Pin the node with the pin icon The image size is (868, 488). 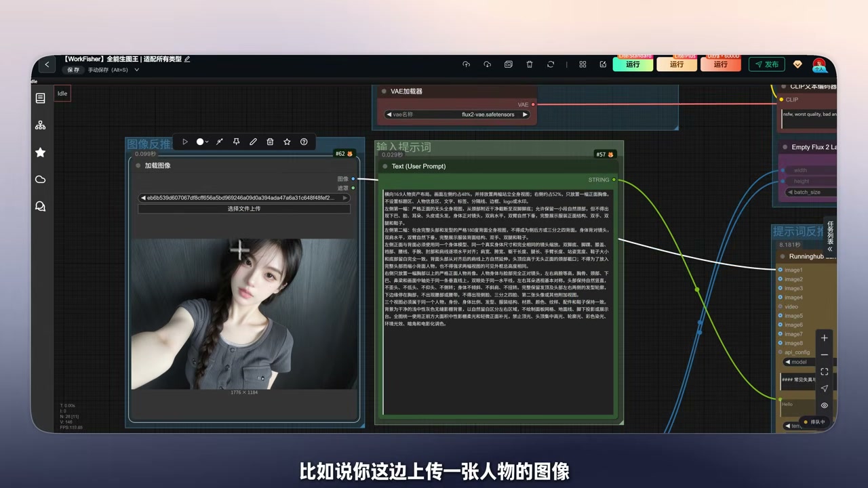tap(236, 142)
